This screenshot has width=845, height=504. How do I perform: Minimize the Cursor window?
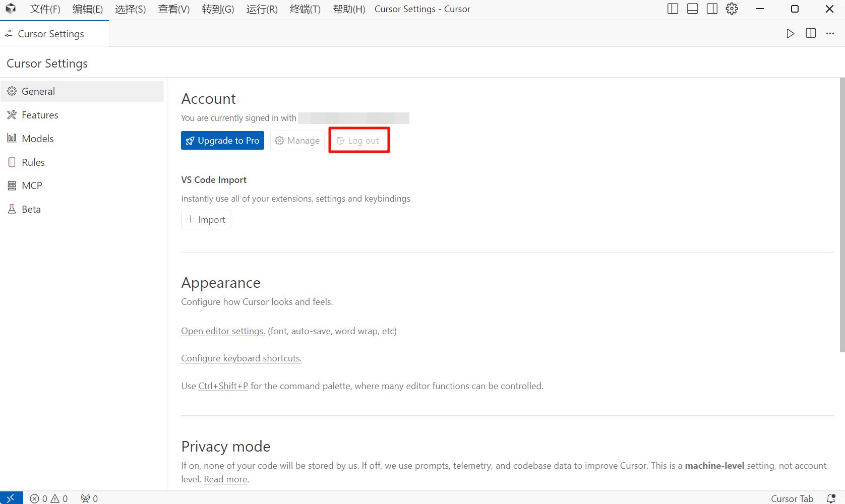pos(760,9)
